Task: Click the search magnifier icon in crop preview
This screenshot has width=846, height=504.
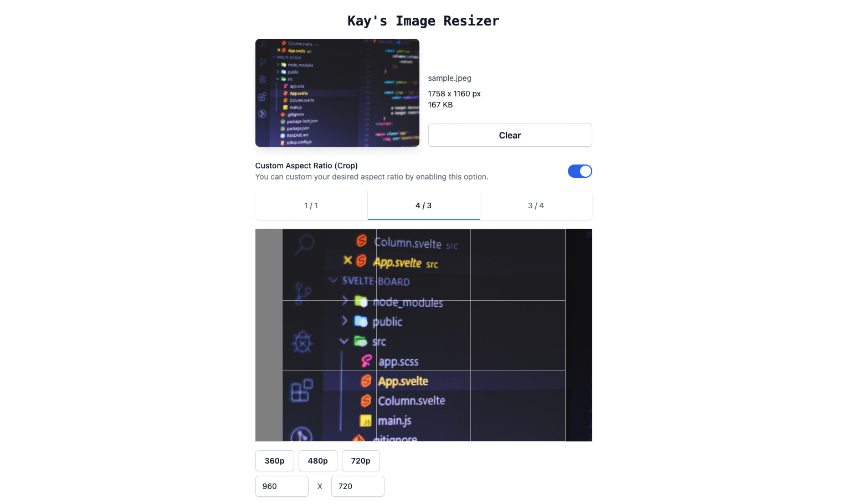Action: point(304,244)
